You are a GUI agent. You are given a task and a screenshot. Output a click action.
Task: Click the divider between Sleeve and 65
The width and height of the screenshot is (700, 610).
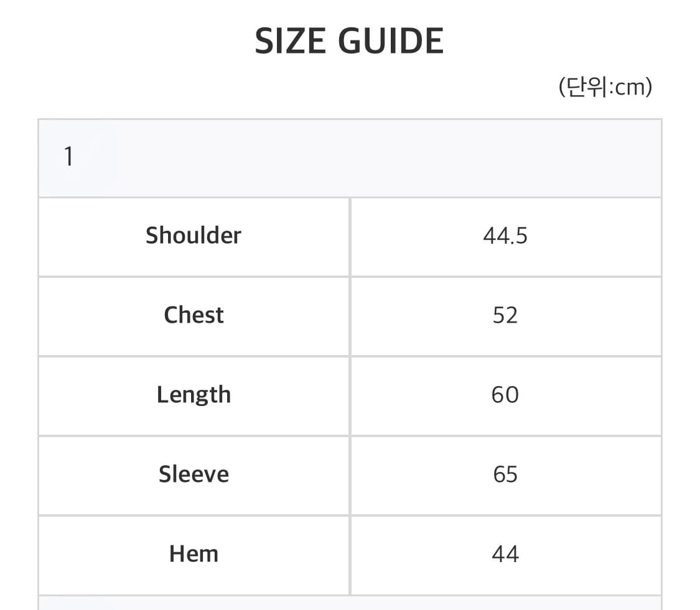coord(350,475)
